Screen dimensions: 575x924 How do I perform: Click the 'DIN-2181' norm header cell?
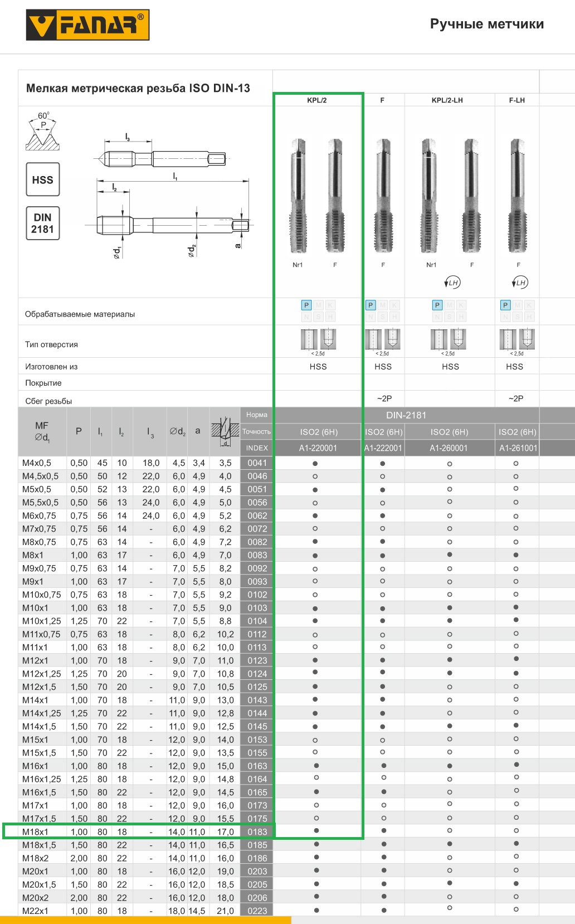[406, 415]
